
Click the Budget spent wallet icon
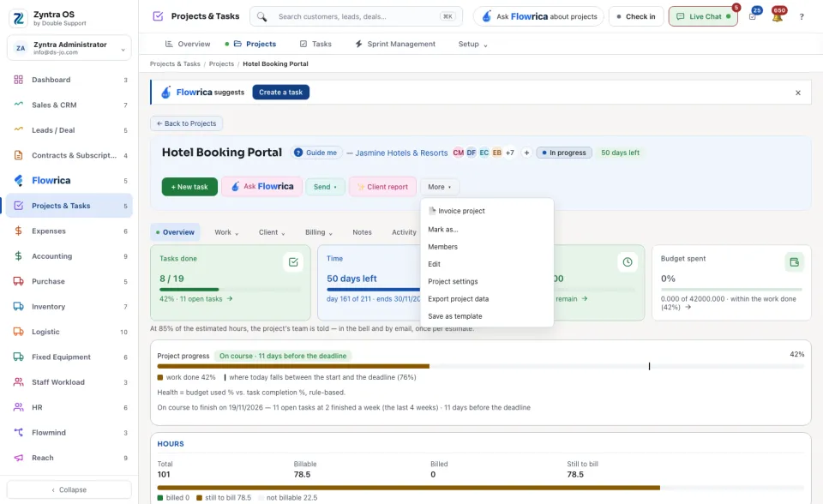click(x=794, y=262)
